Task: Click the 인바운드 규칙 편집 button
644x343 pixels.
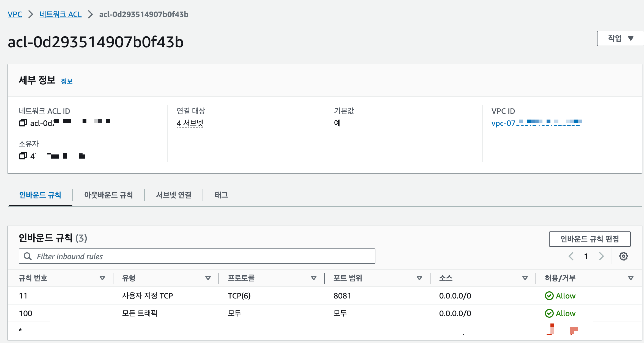Action: coord(590,239)
